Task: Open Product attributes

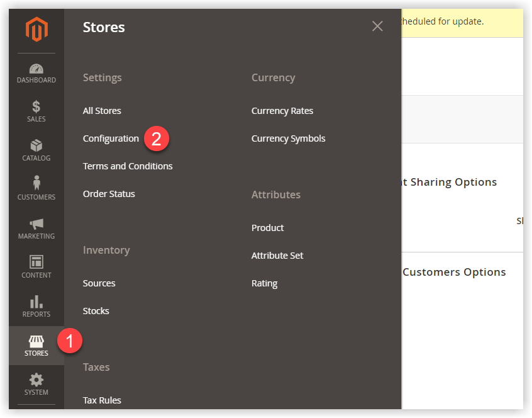Action: click(268, 228)
